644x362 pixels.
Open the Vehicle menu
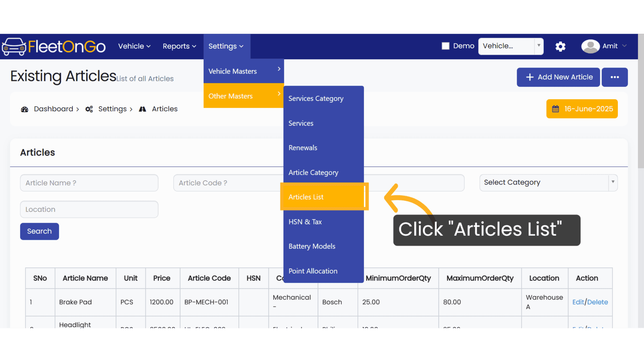pyautogui.click(x=134, y=46)
